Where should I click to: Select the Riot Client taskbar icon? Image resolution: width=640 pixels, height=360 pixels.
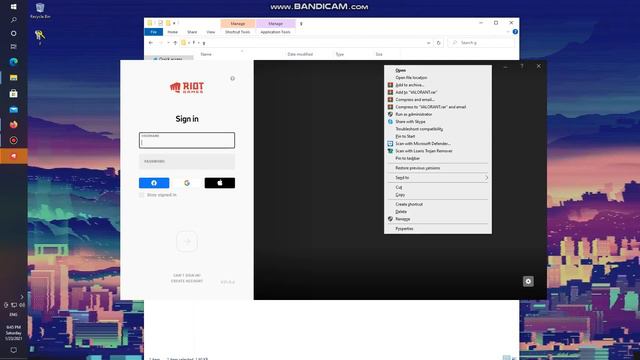point(13,156)
